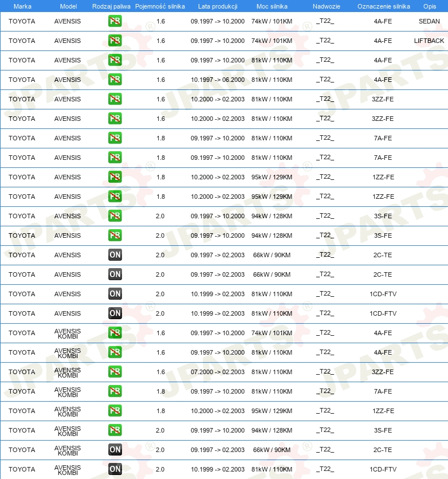Click _T22_ body code in Kombi 2C-TE row
Image resolution: width=448 pixels, height=479 pixels.
325,450
